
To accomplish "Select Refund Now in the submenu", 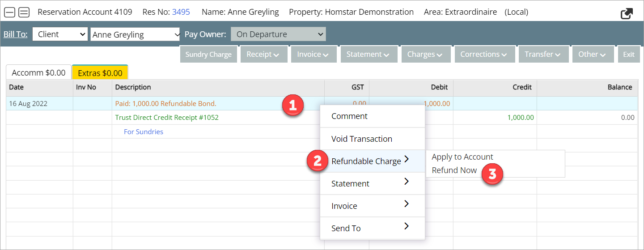I will 454,170.
